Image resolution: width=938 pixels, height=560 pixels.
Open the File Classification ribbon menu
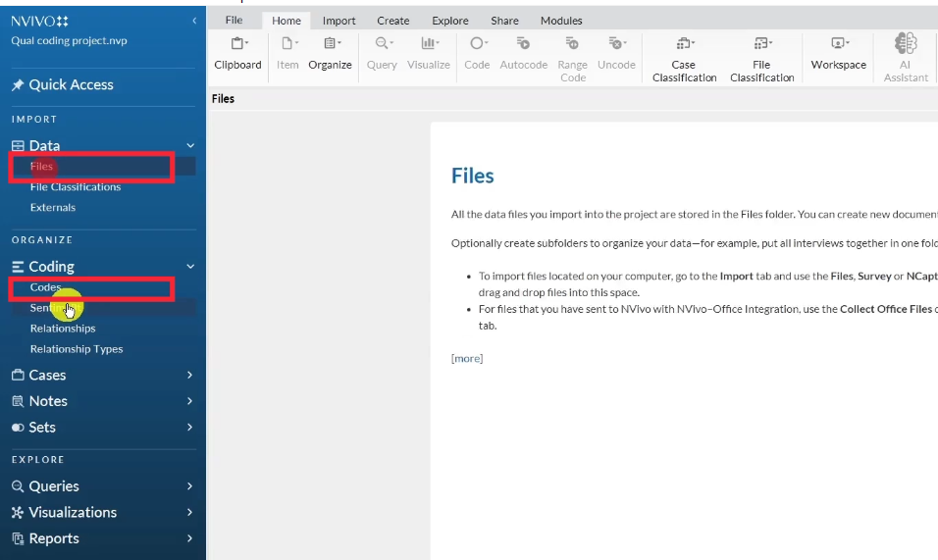761,57
